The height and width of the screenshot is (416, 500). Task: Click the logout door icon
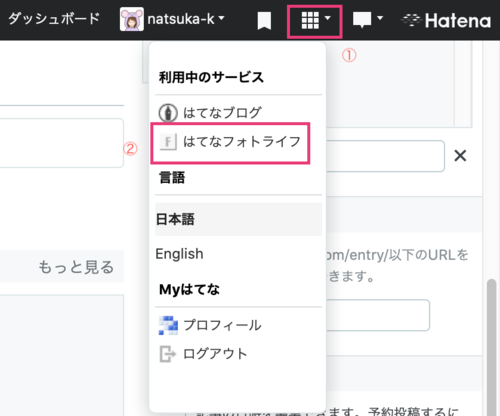tap(167, 354)
